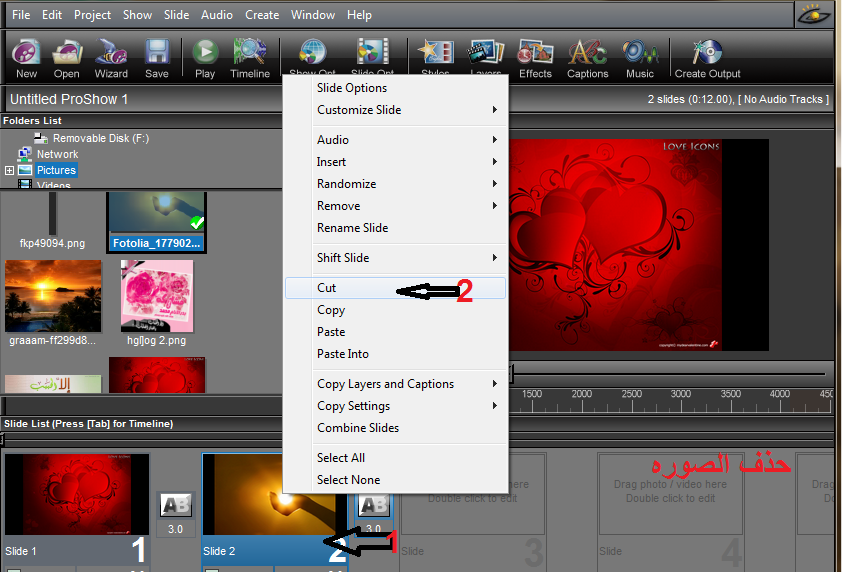Open the Effects toolbar icon
The image size is (842, 572).
coord(535,57)
